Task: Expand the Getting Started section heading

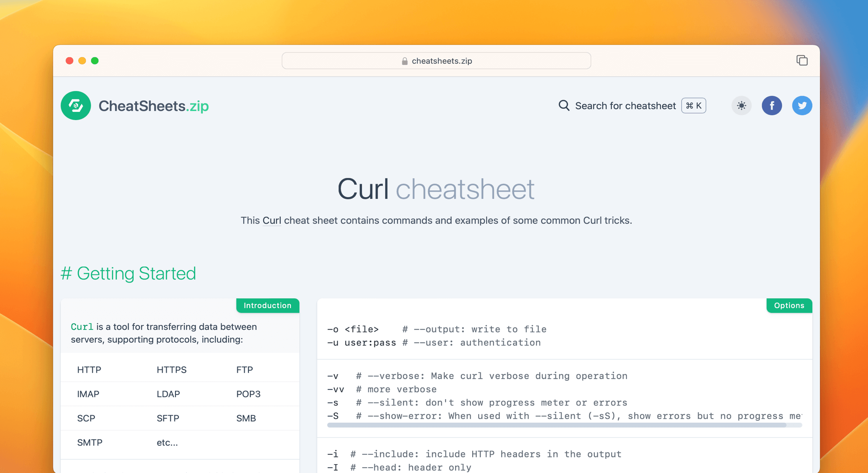Action: (129, 273)
